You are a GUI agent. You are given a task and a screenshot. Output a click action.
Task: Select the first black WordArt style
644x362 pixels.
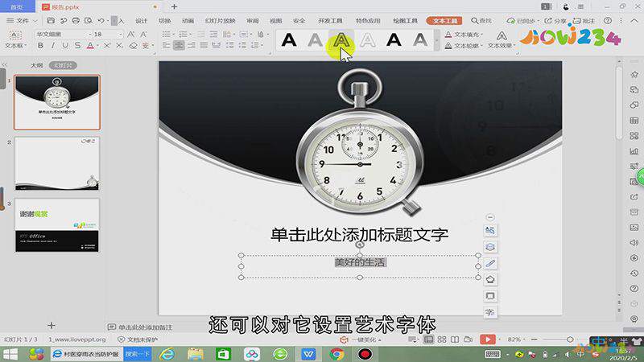[x=289, y=39]
